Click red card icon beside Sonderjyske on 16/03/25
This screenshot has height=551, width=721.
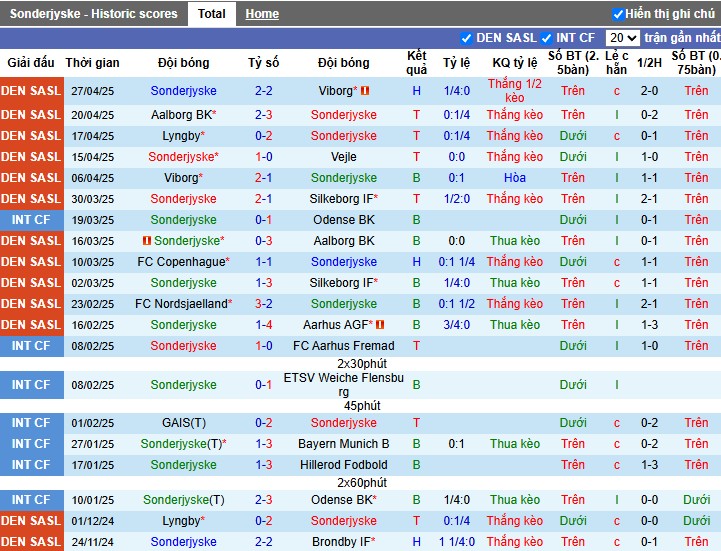point(147,241)
